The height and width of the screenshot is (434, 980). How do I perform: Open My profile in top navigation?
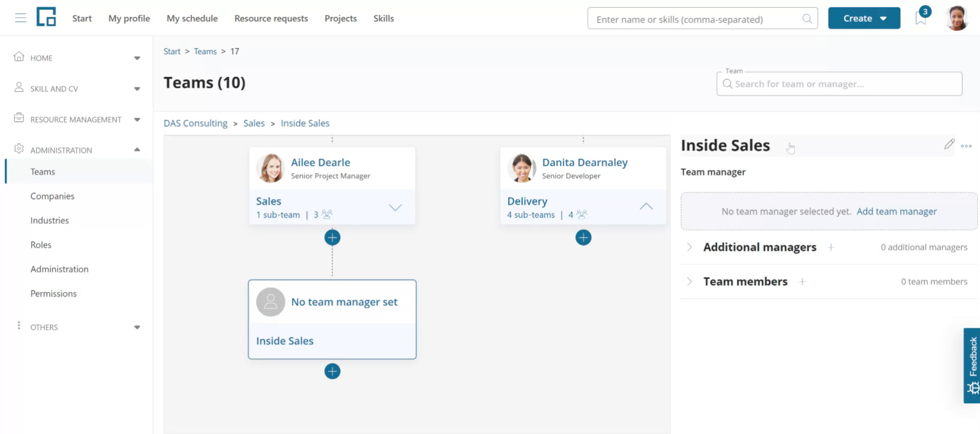[129, 18]
